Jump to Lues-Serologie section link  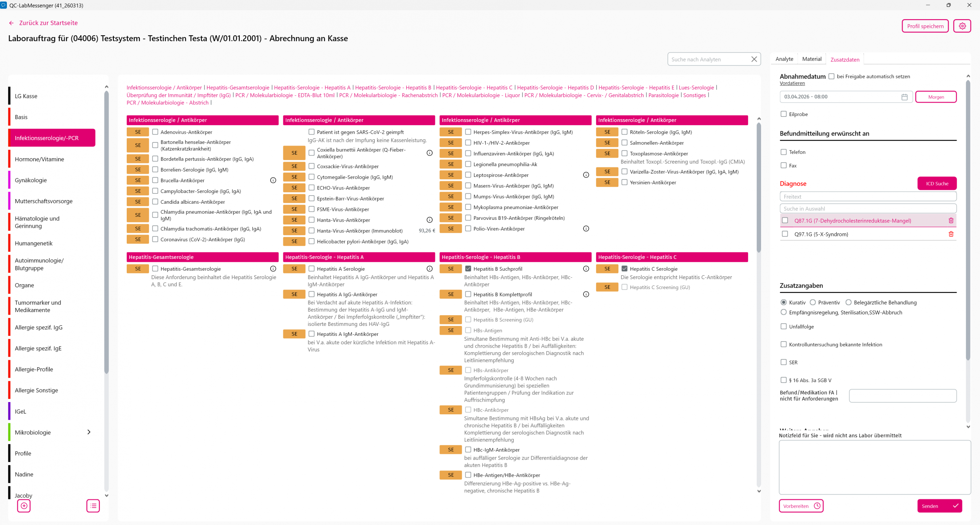696,88
